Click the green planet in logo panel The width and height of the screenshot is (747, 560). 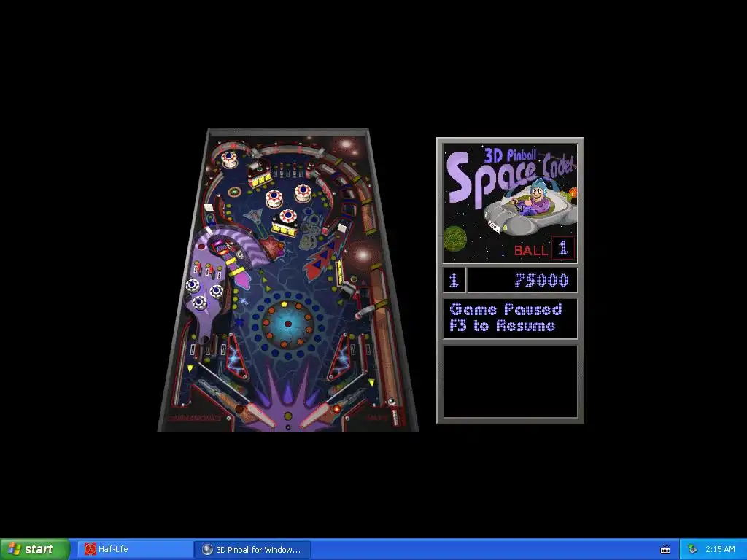point(455,239)
